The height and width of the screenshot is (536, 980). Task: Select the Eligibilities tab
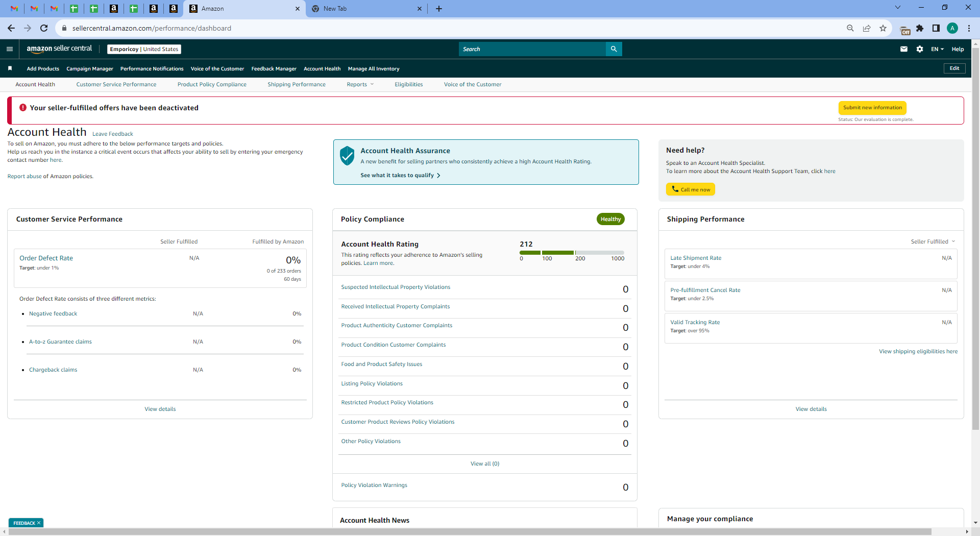408,85
